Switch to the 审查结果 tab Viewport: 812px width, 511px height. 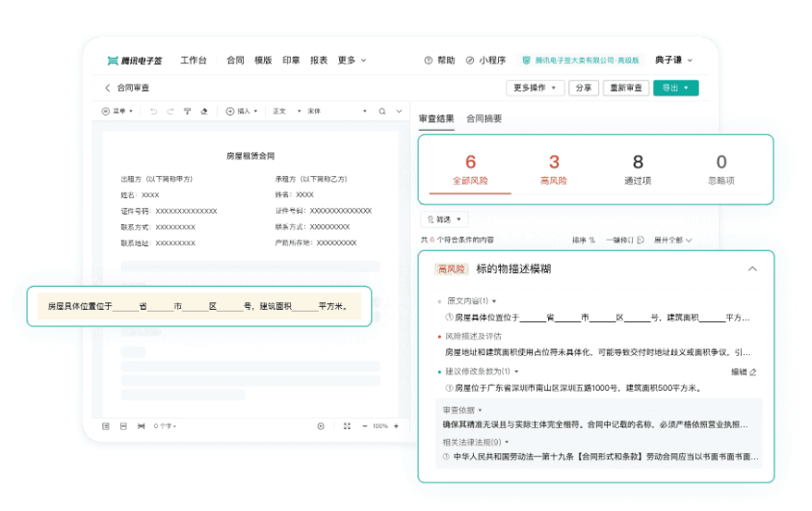click(436, 119)
